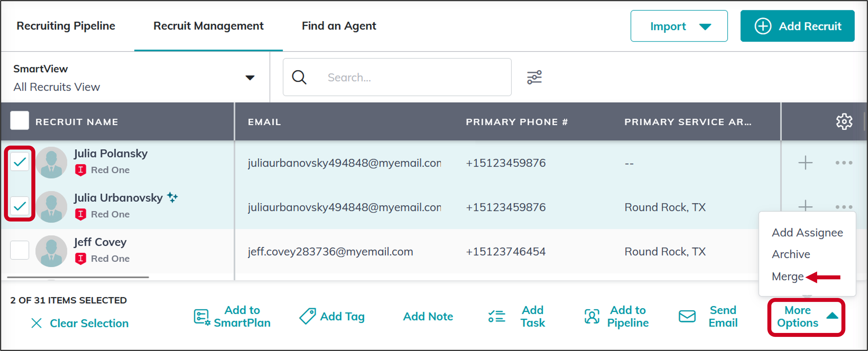The height and width of the screenshot is (351, 868).
Task: Uncheck Julia Urbanovsky's checkbox
Action: pos(20,206)
